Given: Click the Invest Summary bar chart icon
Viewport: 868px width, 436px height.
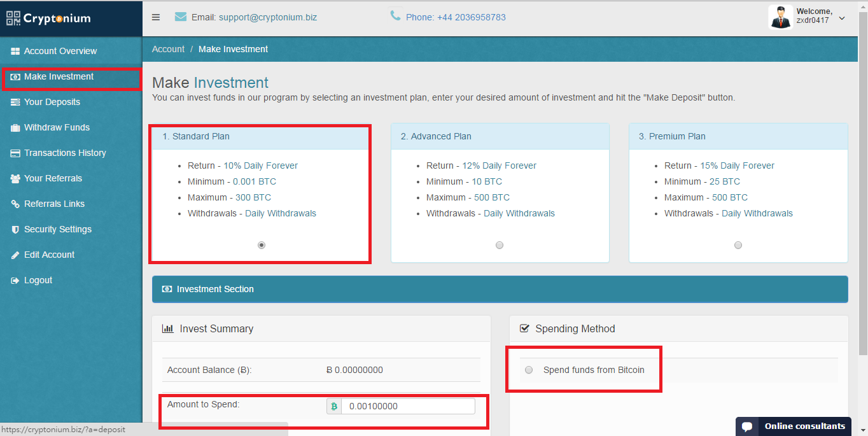Looking at the screenshot, I should 168,328.
